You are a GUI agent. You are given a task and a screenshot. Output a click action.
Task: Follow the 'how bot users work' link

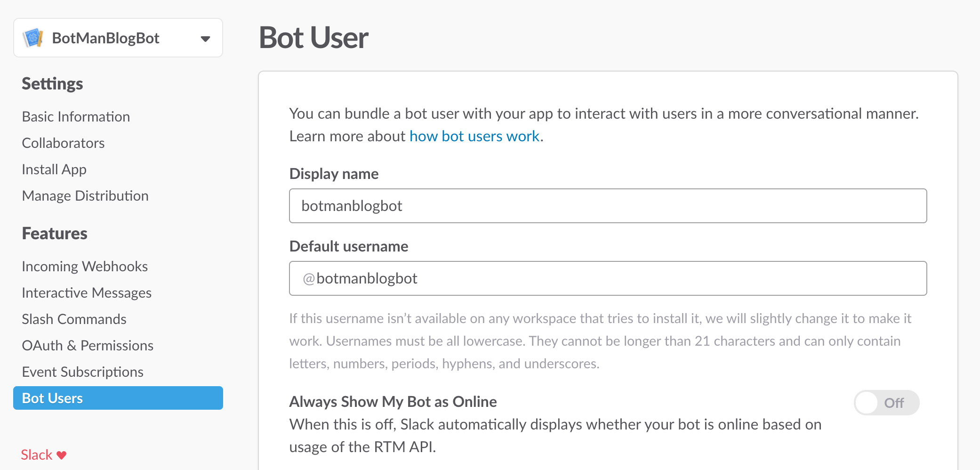coord(474,136)
